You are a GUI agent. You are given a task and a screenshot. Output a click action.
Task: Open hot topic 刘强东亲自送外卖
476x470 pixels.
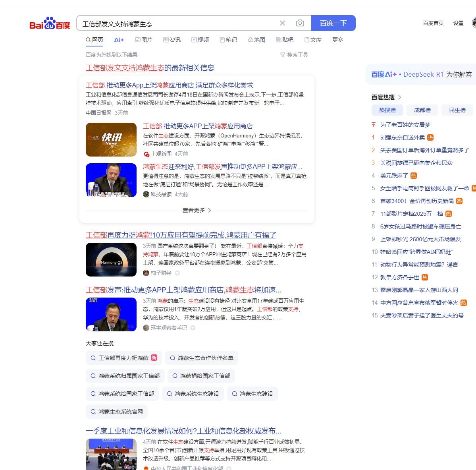(x=403, y=137)
